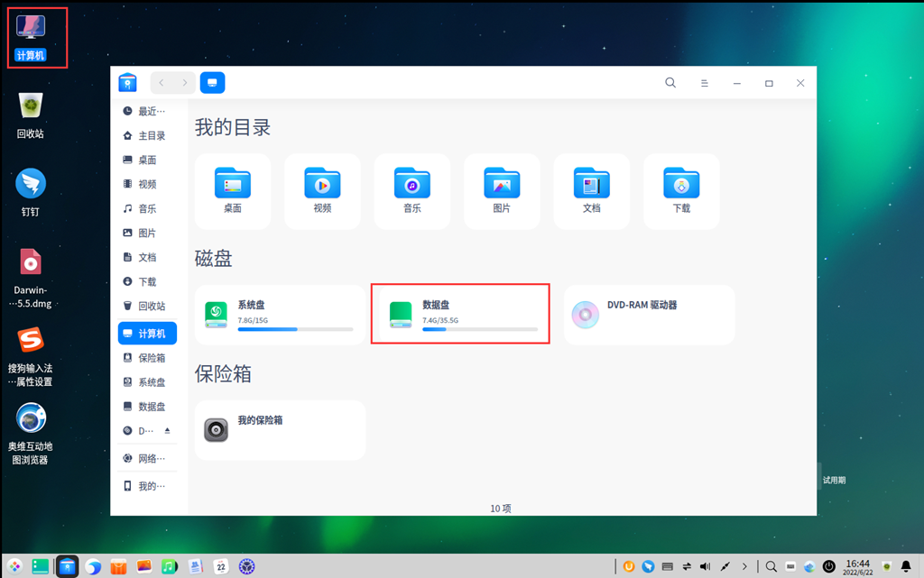Screen dimensions: 924x578
Task: Click the search magnifier in title bar
Action: pyautogui.click(x=670, y=83)
